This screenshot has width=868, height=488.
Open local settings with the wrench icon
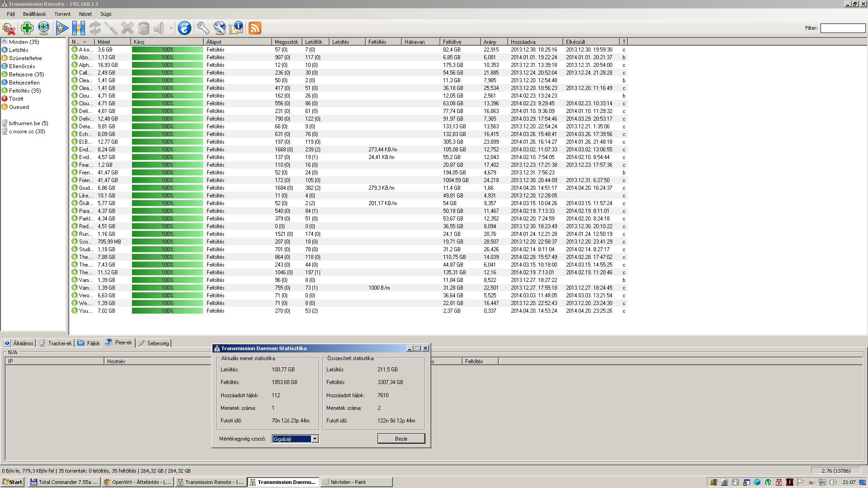tap(203, 28)
